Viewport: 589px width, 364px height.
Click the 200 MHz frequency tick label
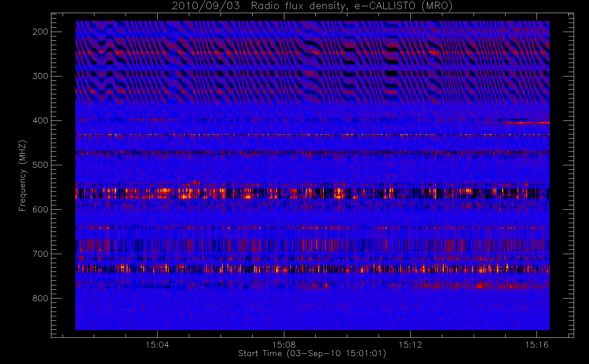[40, 32]
